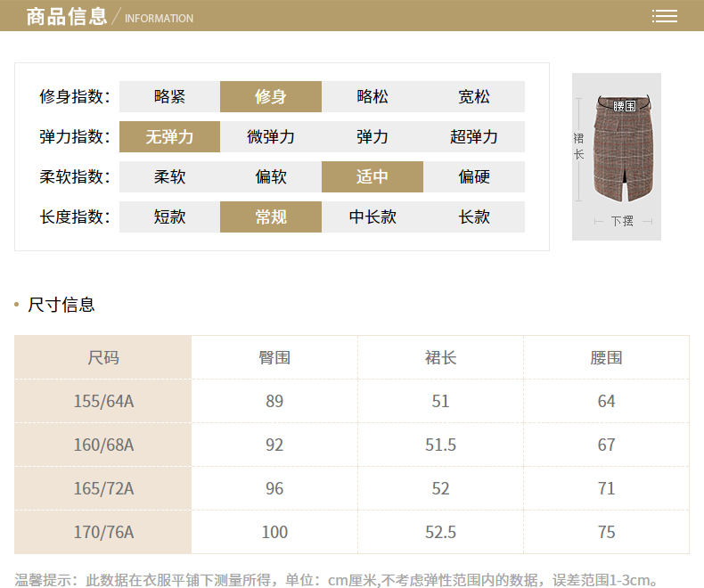Screen dimensions: 704x588
Task: Select 偏硬 softness option
Action: point(474,177)
